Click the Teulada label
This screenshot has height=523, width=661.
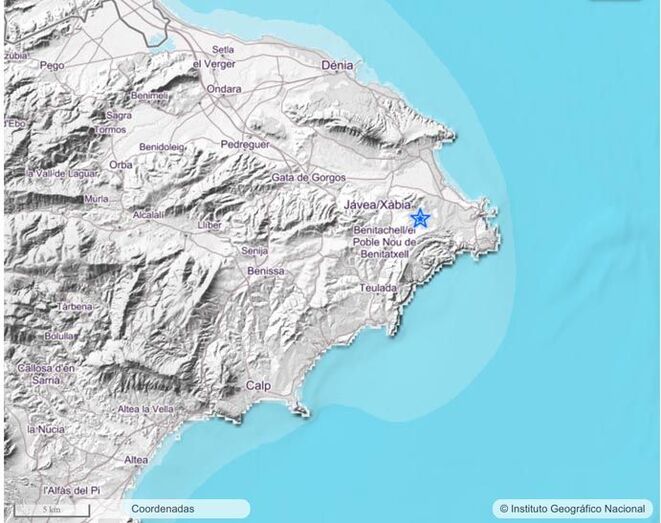point(378,288)
